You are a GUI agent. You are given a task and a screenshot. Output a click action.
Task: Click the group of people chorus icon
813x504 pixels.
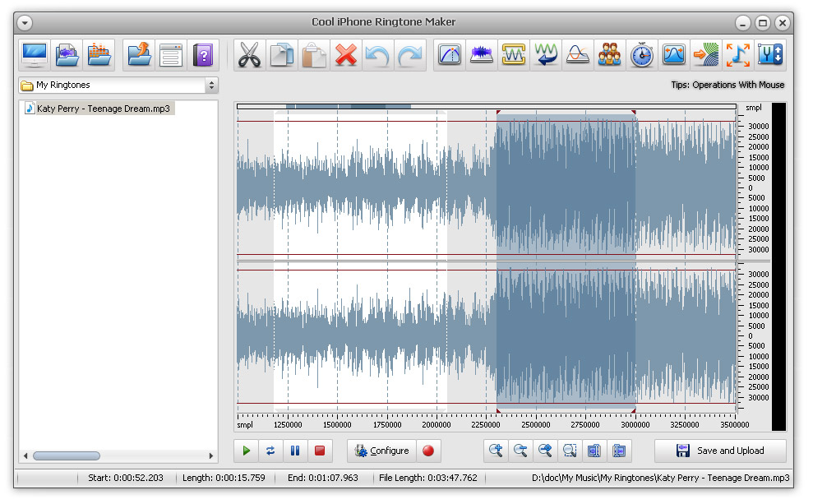609,55
